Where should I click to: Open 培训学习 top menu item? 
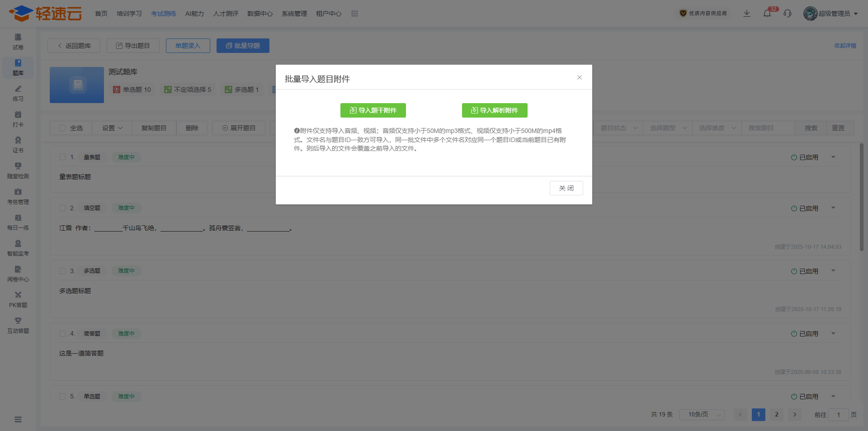[x=129, y=14]
